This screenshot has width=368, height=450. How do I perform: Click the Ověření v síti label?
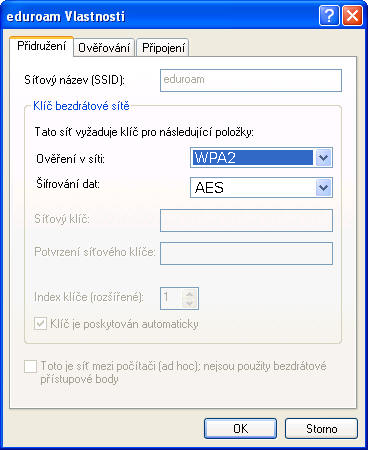(x=70, y=159)
